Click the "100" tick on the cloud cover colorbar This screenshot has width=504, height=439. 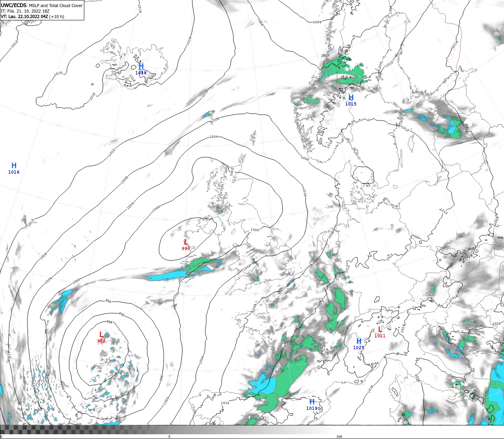[x=339, y=437]
